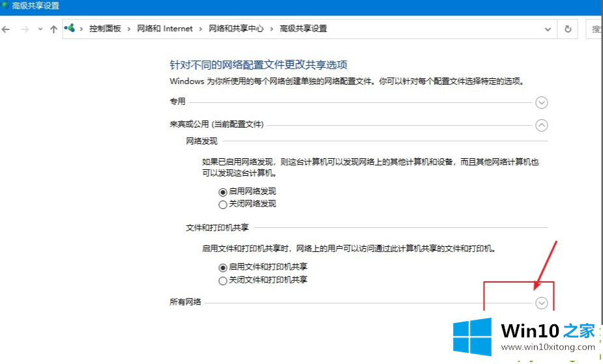Screen dimensions: 603x364
Task: Open 网络和 Internet breadcrumb item
Action: (165, 29)
